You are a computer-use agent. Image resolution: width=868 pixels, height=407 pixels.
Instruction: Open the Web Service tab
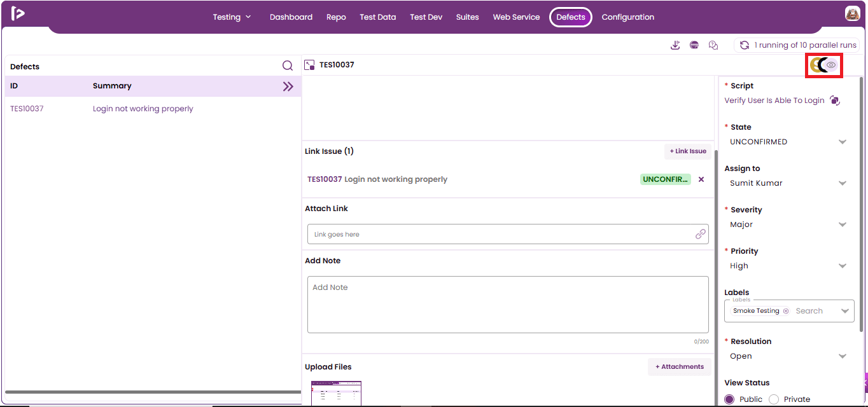coord(516,17)
